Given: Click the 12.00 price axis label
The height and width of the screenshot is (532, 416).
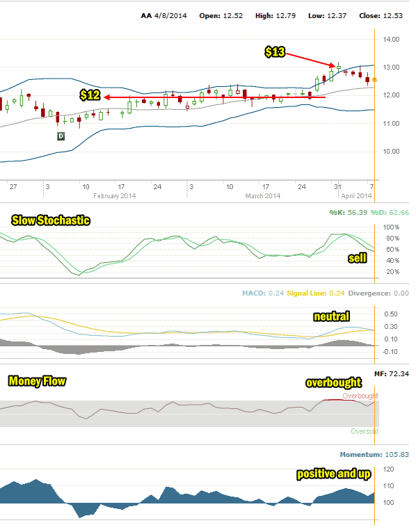Looking at the screenshot, I should 391,95.
